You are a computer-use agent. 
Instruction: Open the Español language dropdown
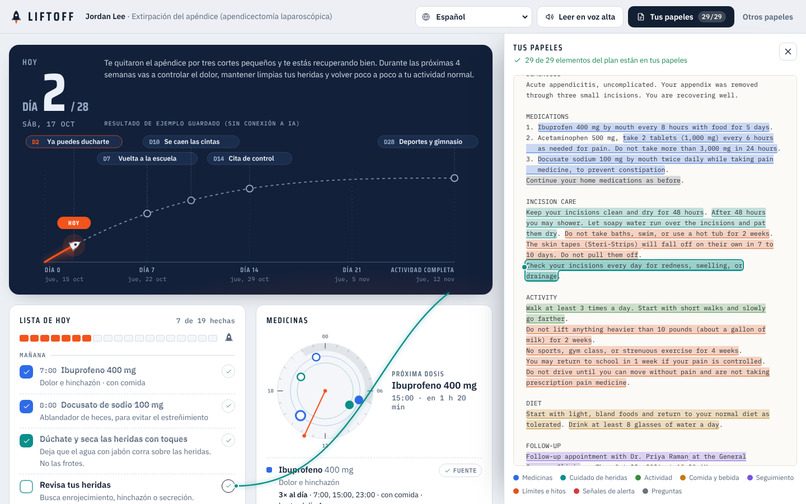473,17
